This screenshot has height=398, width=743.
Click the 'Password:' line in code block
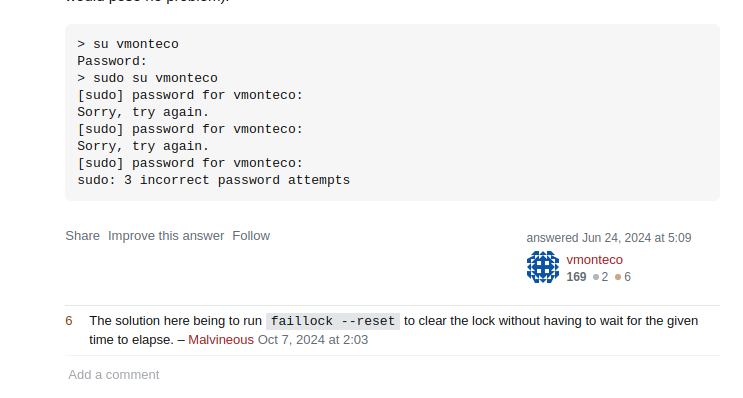pyautogui.click(x=112, y=61)
